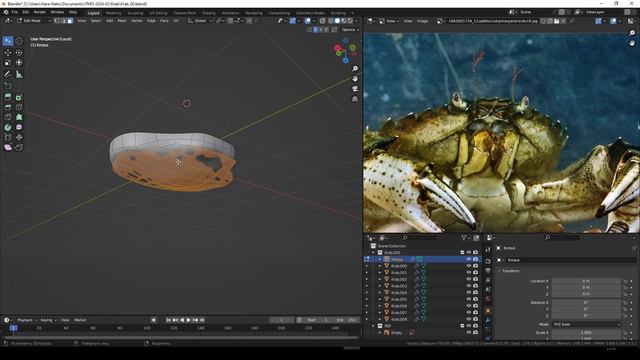Enable vertex select mode
The width and height of the screenshot is (640, 360).
click(x=57, y=21)
